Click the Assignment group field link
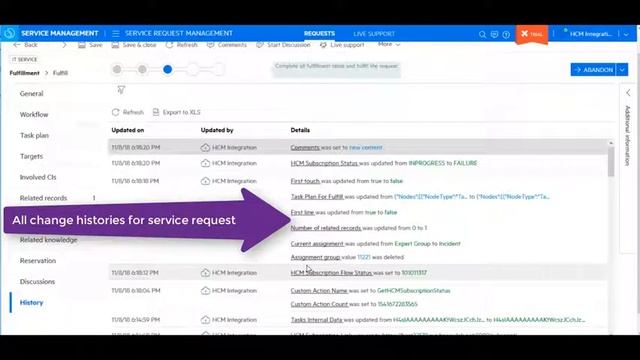The image size is (640, 360). [x=315, y=257]
